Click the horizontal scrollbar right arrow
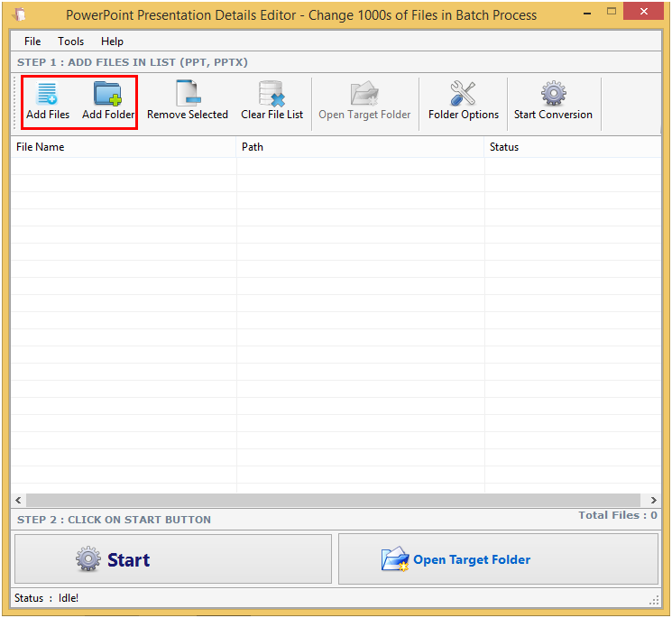 [653, 500]
